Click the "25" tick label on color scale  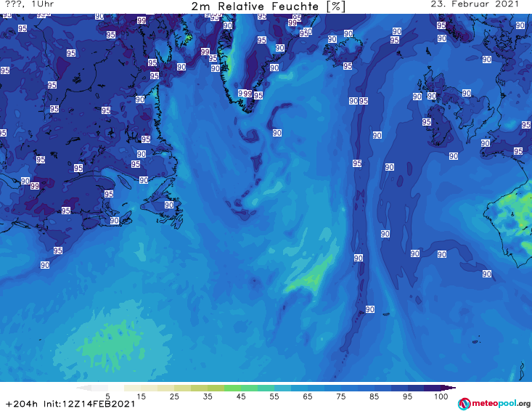point(174,396)
